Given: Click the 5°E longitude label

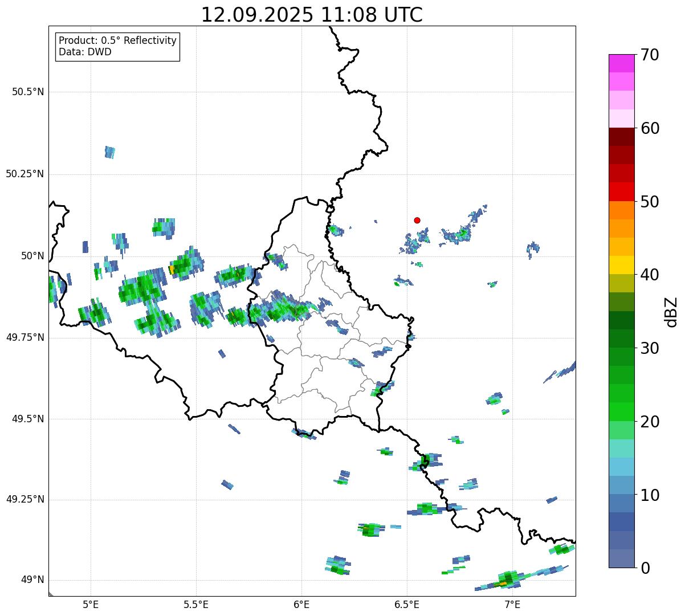Looking at the screenshot, I should coord(91,603).
